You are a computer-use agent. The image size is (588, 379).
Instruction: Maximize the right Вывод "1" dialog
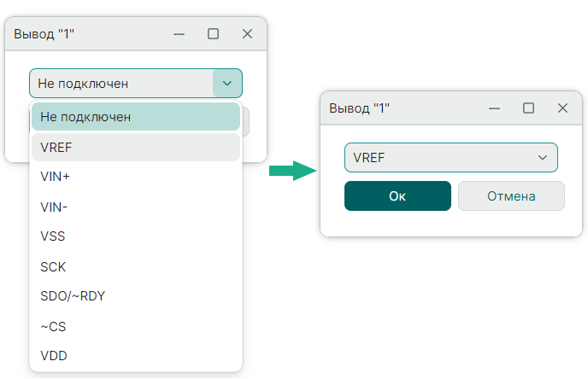529,108
